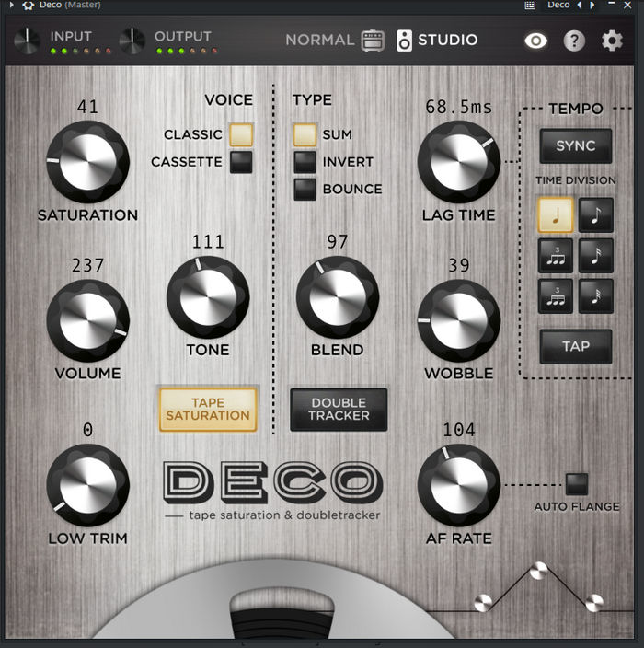
Task: Click the volume value 237
Action: tap(87, 265)
